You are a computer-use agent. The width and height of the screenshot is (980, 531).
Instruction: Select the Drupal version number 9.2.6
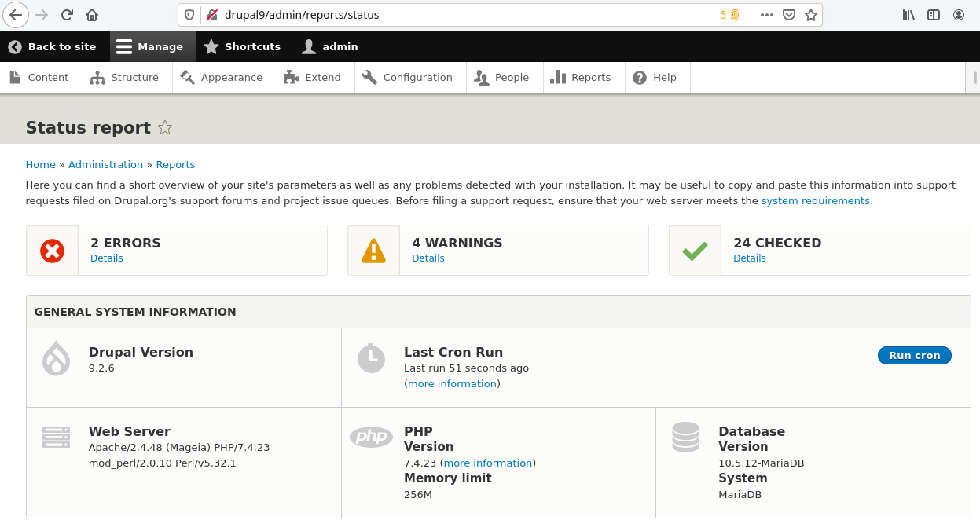point(101,368)
